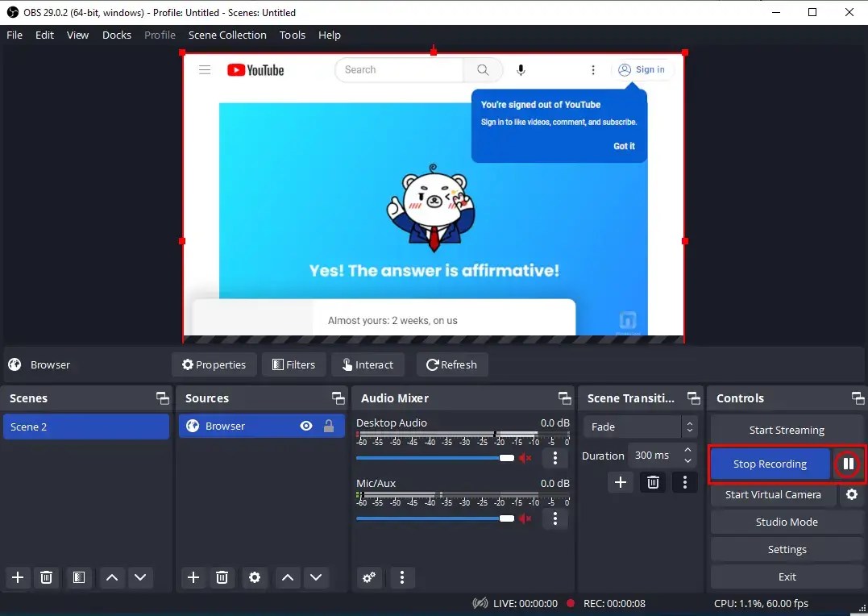
Task: Open Scene Transitions three-dot options menu
Action: pyautogui.click(x=684, y=482)
